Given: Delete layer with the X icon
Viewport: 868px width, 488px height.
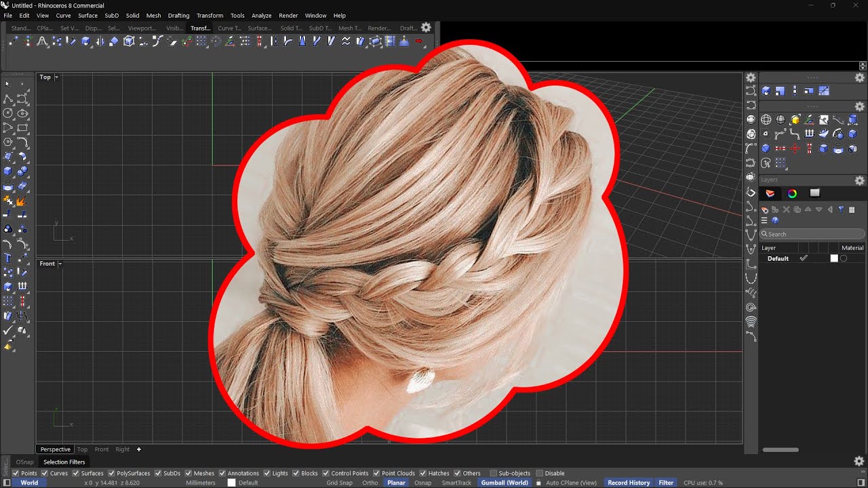Looking at the screenshot, I should pos(787,210).
